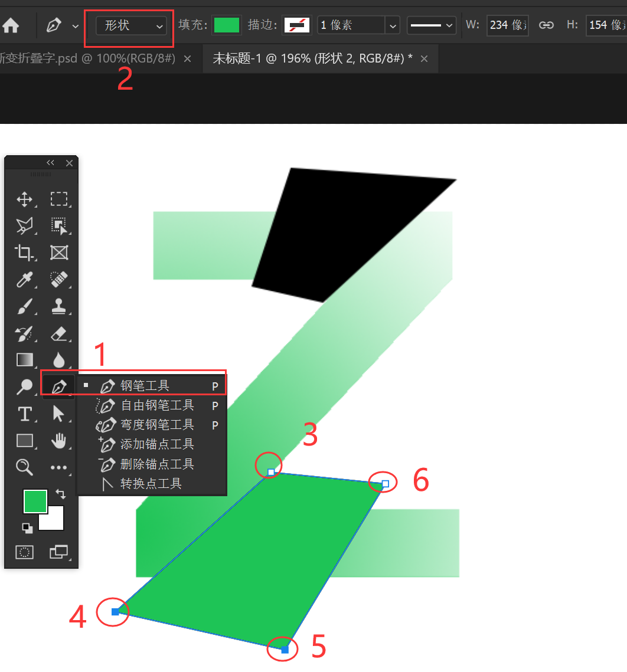This screenshot has height=672, width=627.
Task: Choose 转换点工具 from the flyout menu
Action: click(152, 483)
